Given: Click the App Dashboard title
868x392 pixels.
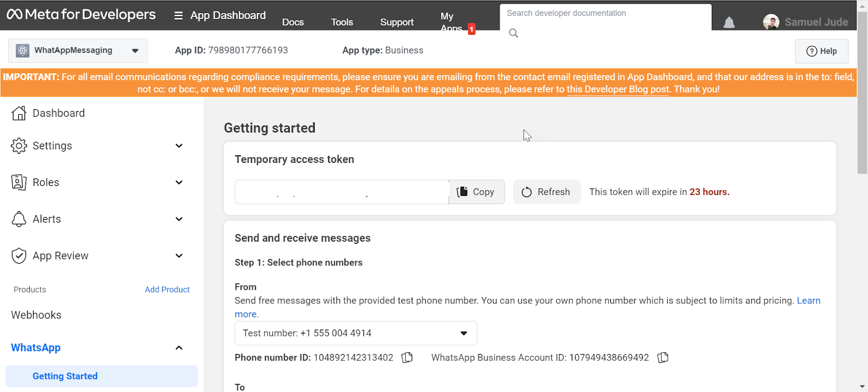Looking at the screenshot, I should tap(228, 15).
